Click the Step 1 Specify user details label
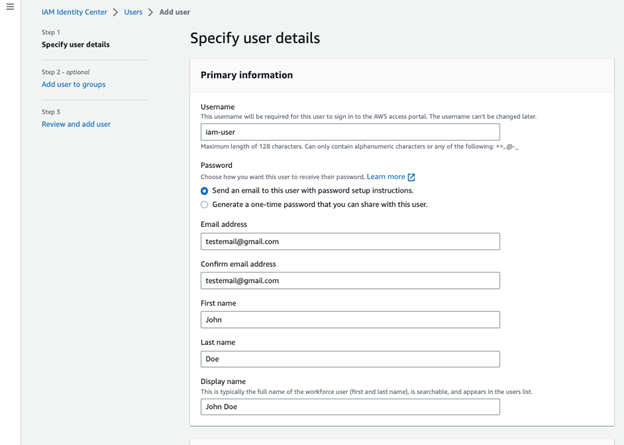Screen dimensions: 624x445 [x=76, y=44]
